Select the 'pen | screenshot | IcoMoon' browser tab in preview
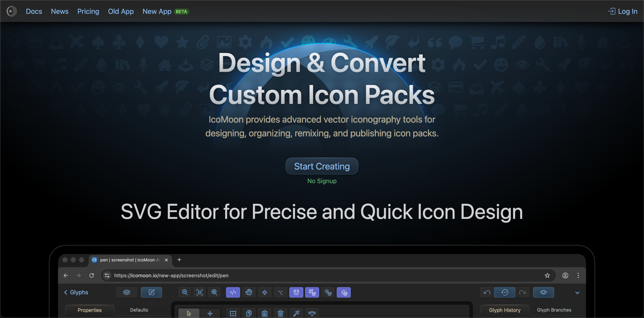Image resolution: width=644 pixels, height=318 pixels. point(130,260)
